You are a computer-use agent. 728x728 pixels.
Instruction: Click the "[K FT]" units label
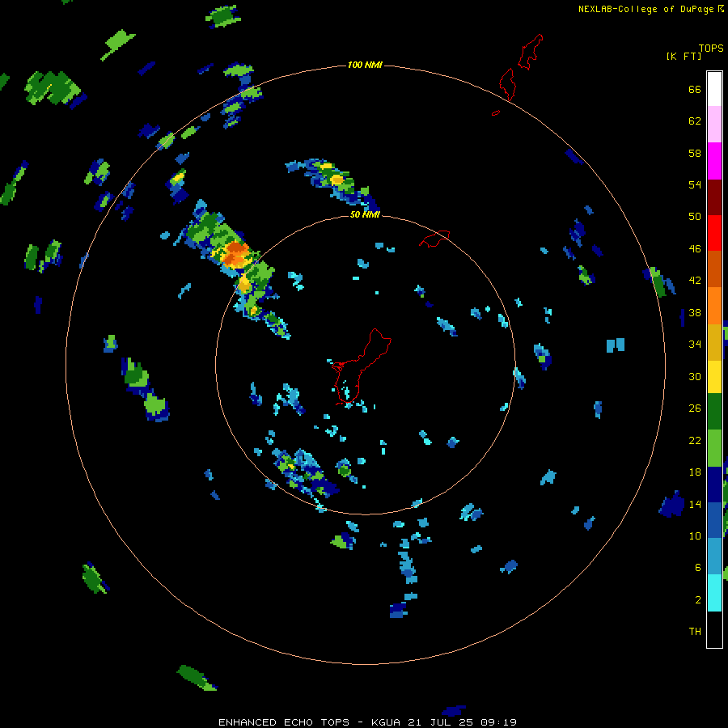684,56
